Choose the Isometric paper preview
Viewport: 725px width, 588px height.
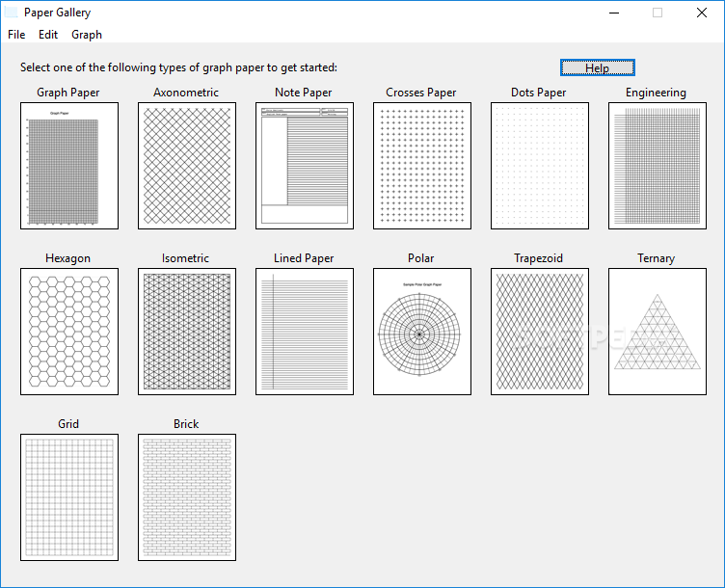coord(187,332)
